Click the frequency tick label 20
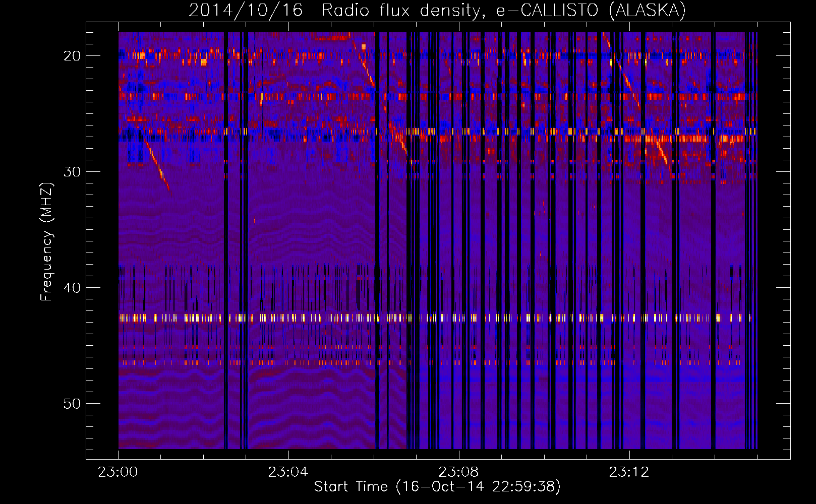Image resolution: width=816 pixels, height=504 pixels. click(x=72, y=55)
